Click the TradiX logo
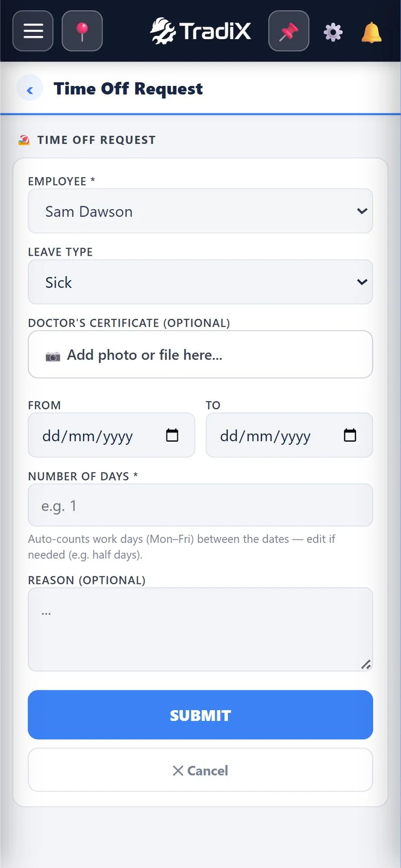Screen dimensions: 401x868 click(200, 31)
